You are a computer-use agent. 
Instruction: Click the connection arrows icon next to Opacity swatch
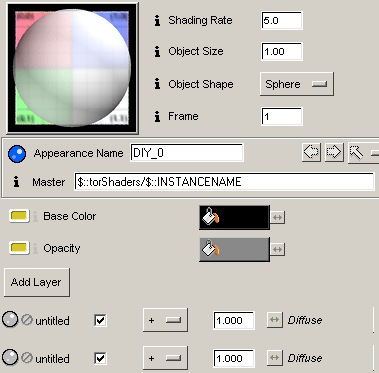[x=277, y=249]
